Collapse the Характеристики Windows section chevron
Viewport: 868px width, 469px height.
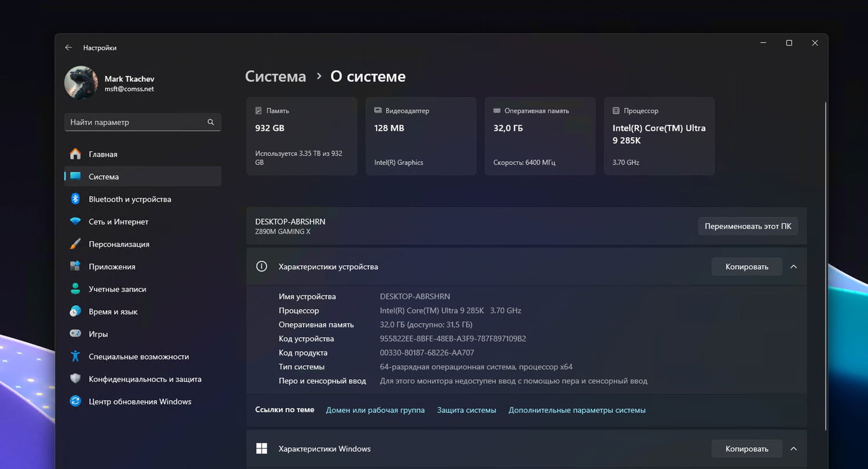793,449
